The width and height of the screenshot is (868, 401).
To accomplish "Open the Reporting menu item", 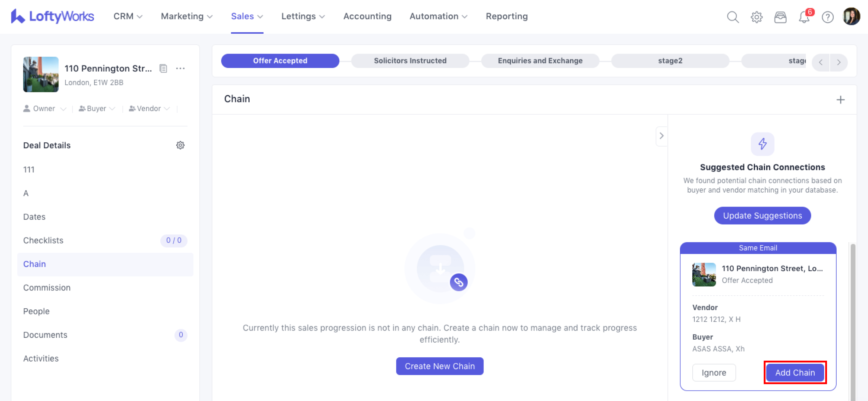I will tap(506, 16).
